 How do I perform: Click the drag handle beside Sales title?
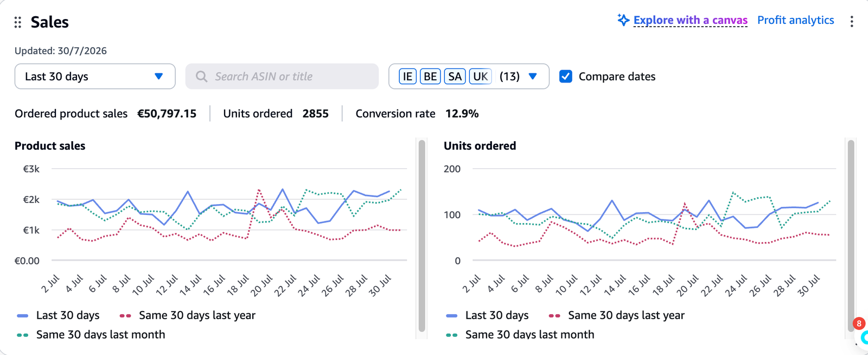pyautogui.click(x=18, y=22)
